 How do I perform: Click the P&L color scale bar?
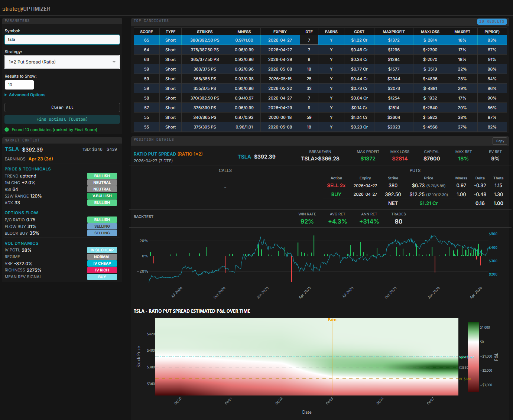pyautogui.click(x=474, y=357)
